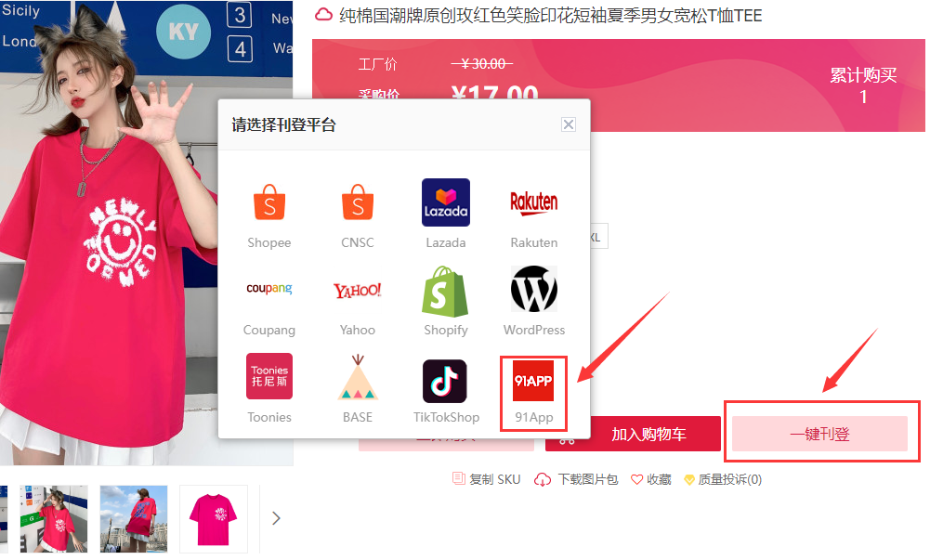
Task: Click the 一键刊登 button
Action: 819,434
